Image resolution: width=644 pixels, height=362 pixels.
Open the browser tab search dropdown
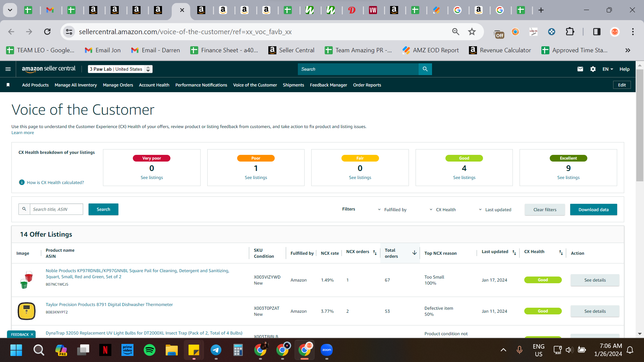click(x=10, y=10)
